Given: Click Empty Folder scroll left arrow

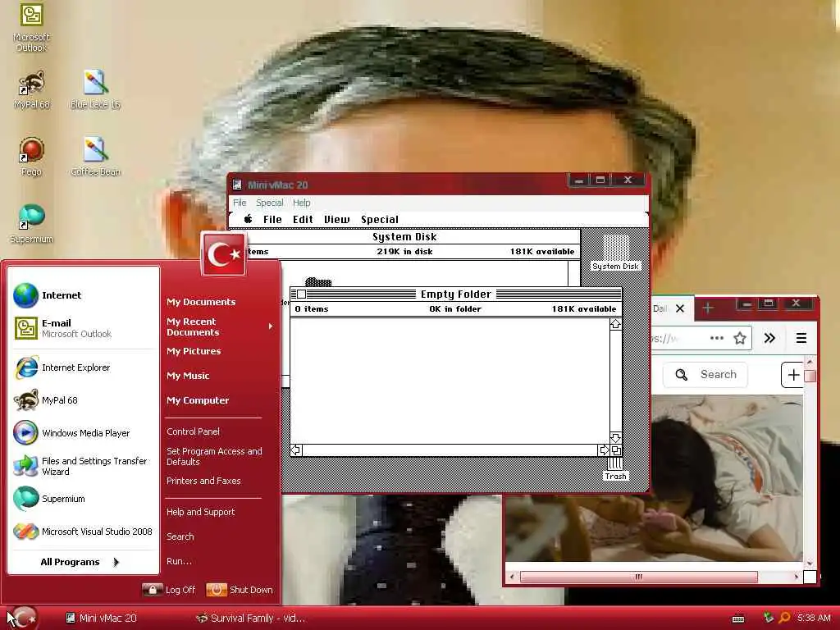Looking at the screenshot, I should point(295,450).
